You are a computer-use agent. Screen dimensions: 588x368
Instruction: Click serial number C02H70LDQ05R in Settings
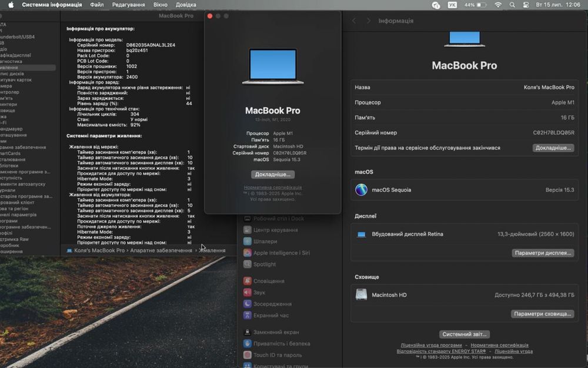[553, 132]
